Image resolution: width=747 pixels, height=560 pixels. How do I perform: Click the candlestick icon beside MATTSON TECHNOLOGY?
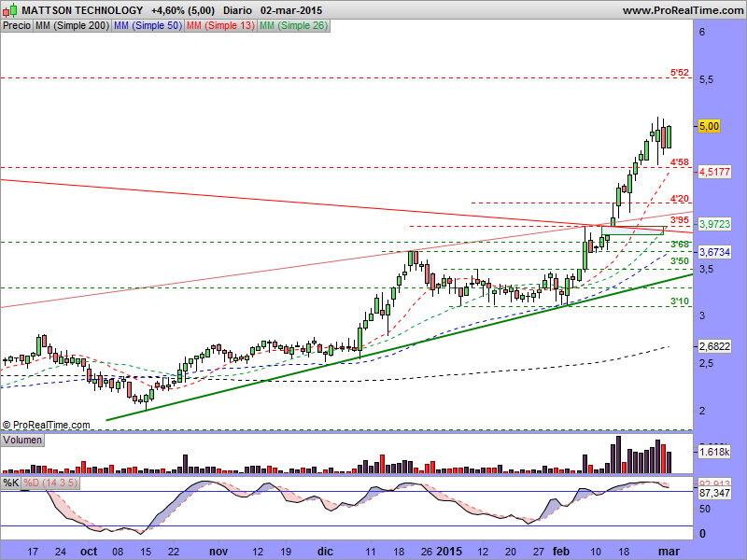(x=10, y=9)
